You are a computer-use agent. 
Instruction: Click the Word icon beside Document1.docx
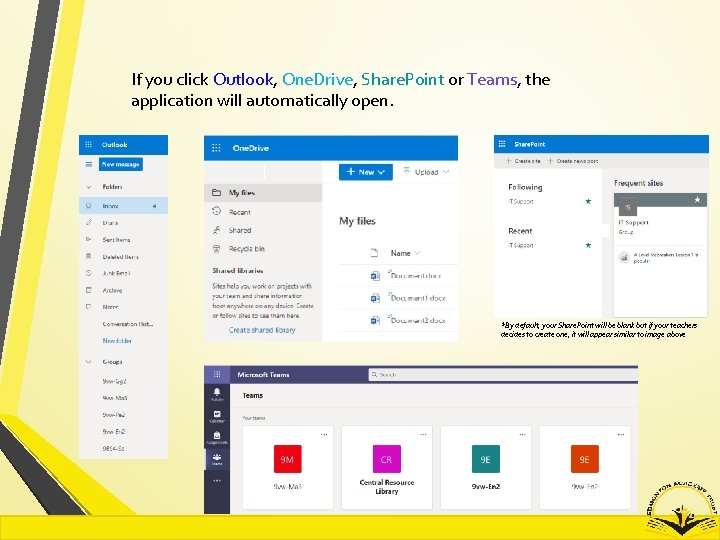point(375,298)
